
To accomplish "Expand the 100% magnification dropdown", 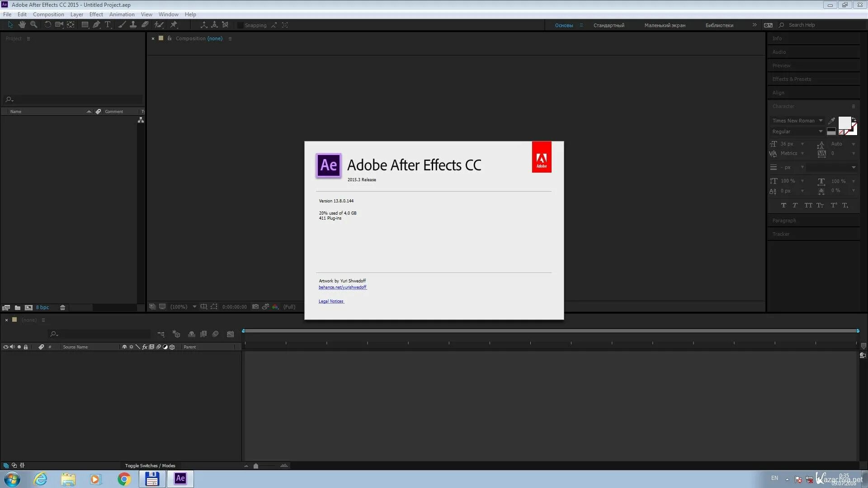I will tap(194, 307).
